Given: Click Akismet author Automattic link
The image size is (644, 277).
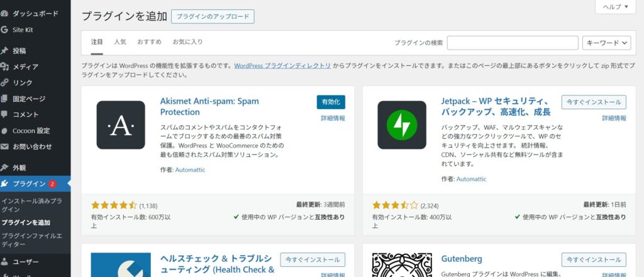Looking at the screenshot, I should click(190, 170).
